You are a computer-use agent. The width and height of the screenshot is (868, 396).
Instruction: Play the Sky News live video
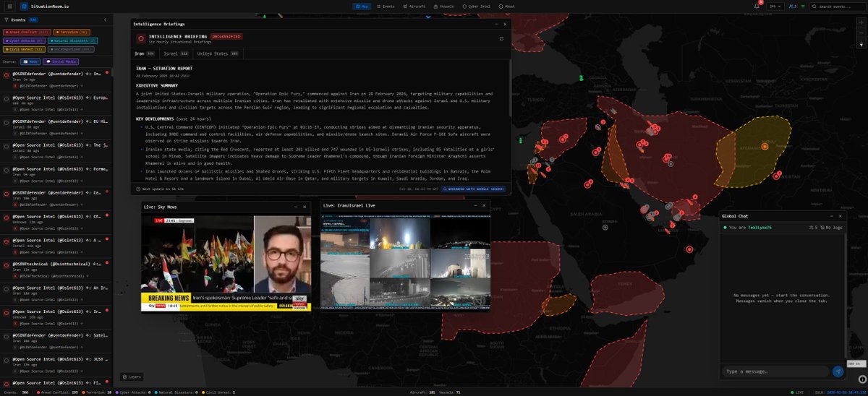[226, 262]
